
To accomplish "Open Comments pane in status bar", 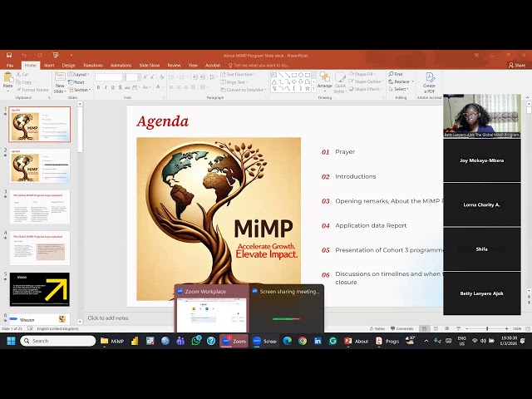I will pyautogui.click(x=402, y=328).
